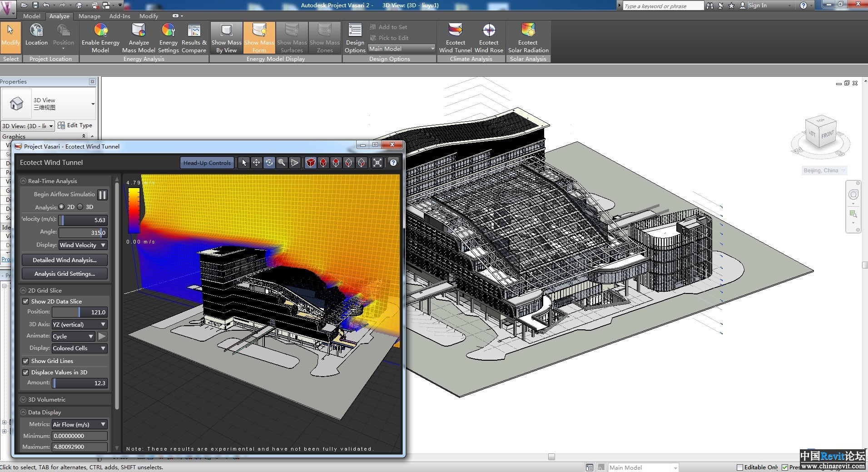Click the Save icon in quick access toolbar
The image size is (868, 472).
pyautogui.click(x=35, y=5)
